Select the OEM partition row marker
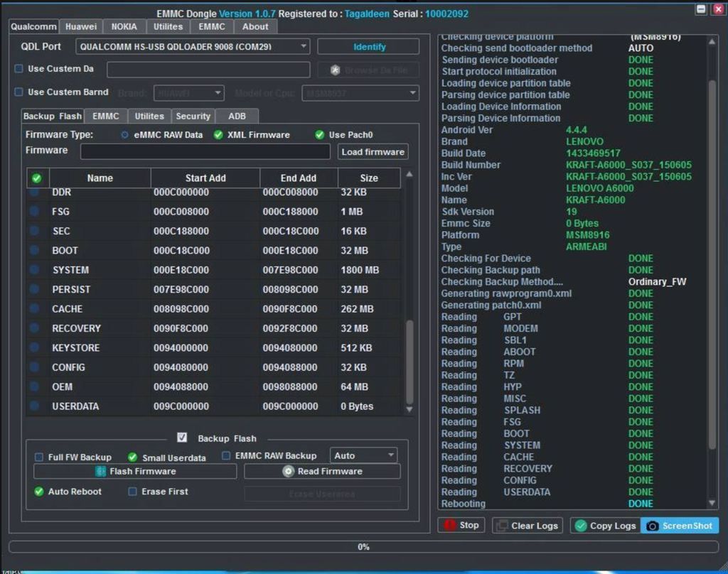This screenshot has height=574, width=728. click(34, 386)
